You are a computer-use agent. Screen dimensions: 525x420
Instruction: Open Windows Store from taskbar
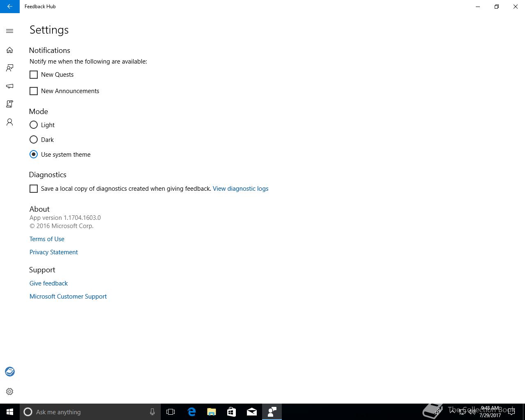(232, 412)
